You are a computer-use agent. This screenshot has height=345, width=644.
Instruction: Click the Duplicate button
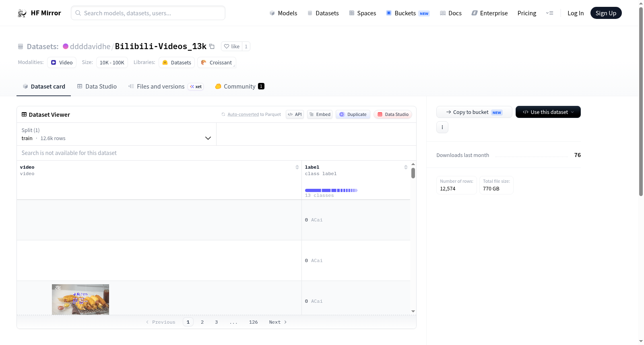(353, 114)
